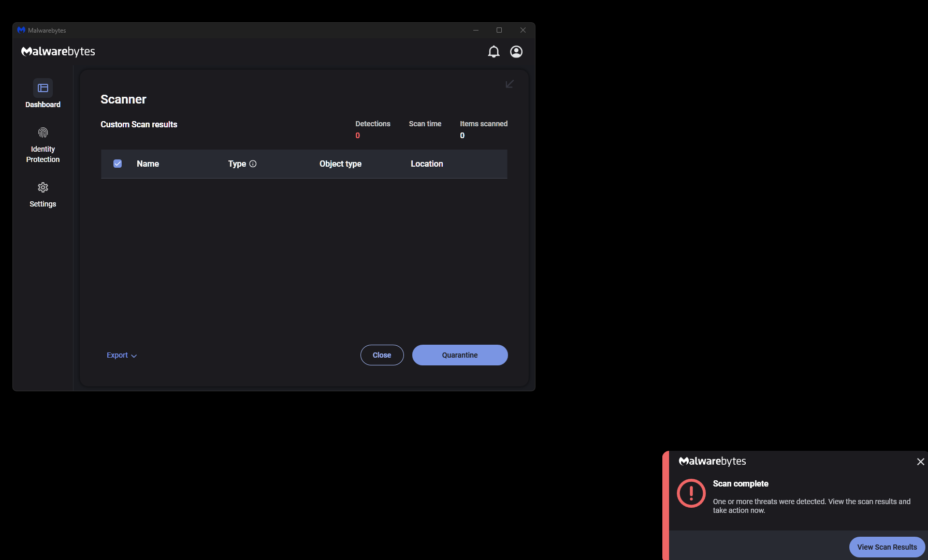Open Settings gear in sidebar
The image size is (928, 560).
click(43, 187)
